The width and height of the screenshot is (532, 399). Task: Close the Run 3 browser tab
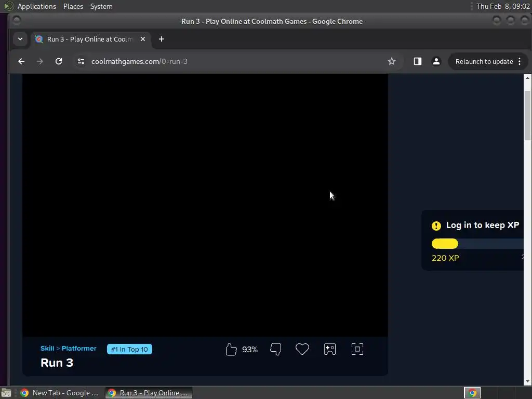click(143, 39)
